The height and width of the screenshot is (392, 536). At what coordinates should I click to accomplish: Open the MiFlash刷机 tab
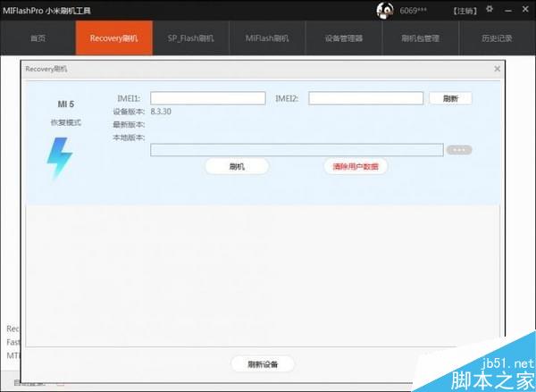267,38
